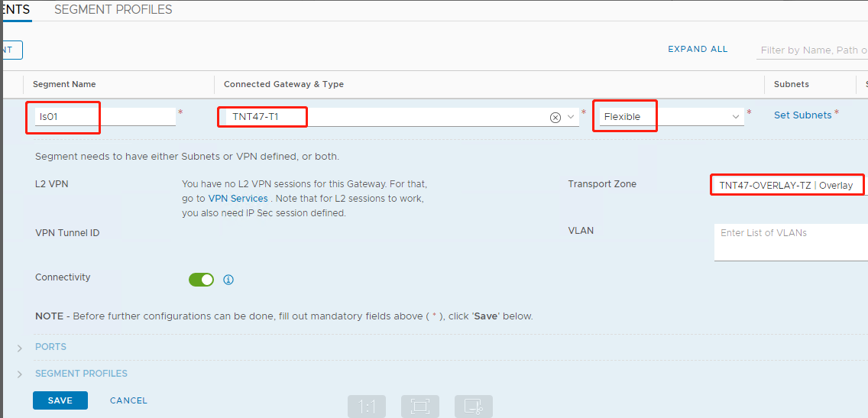Expand the Segment Profiles section chevron
Viewport: 868px width, 418px height.
pos(20,374)
